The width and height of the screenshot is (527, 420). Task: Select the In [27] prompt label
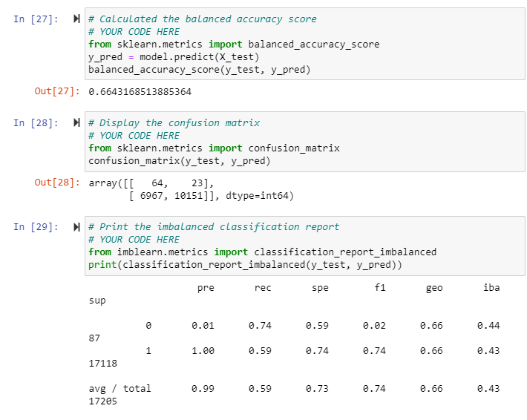(36, 19)
